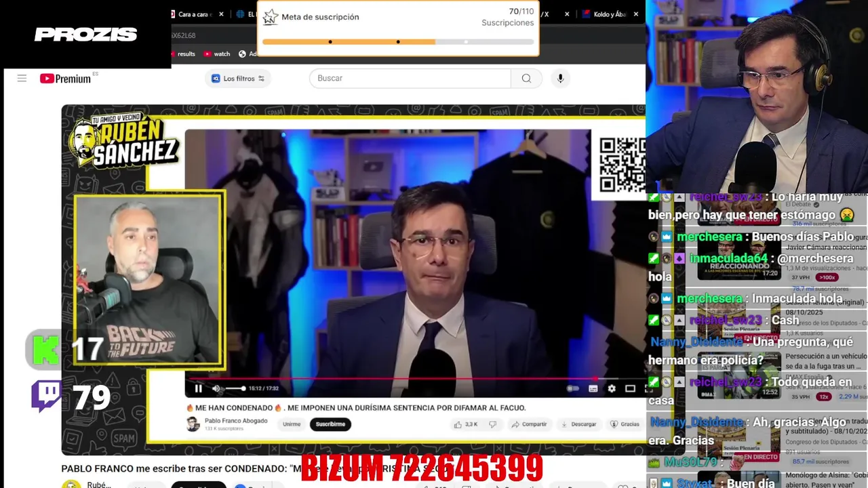Click the Pablo Franco Abogado avatar

pyautogui.click(x=193, y=424)
